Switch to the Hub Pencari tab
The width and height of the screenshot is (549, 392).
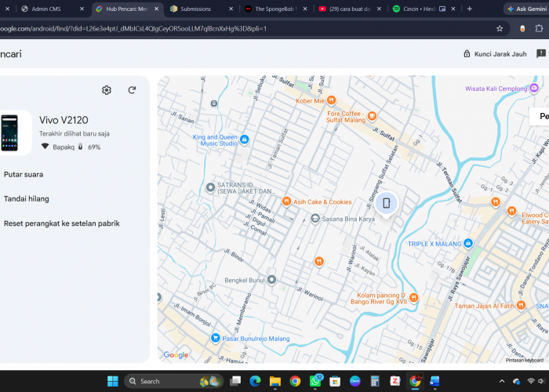(x=127, y=9)
